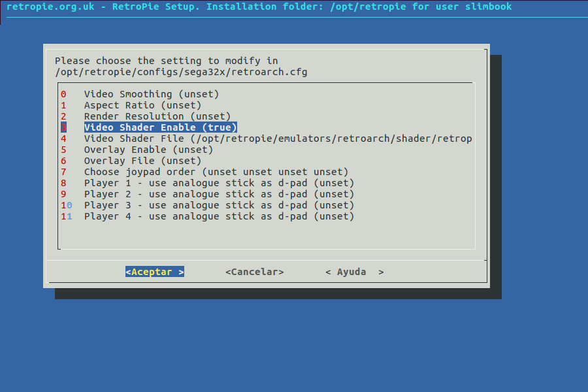Open the Ayuda help button
Screen dimensions: 588x392
[354, 272]
